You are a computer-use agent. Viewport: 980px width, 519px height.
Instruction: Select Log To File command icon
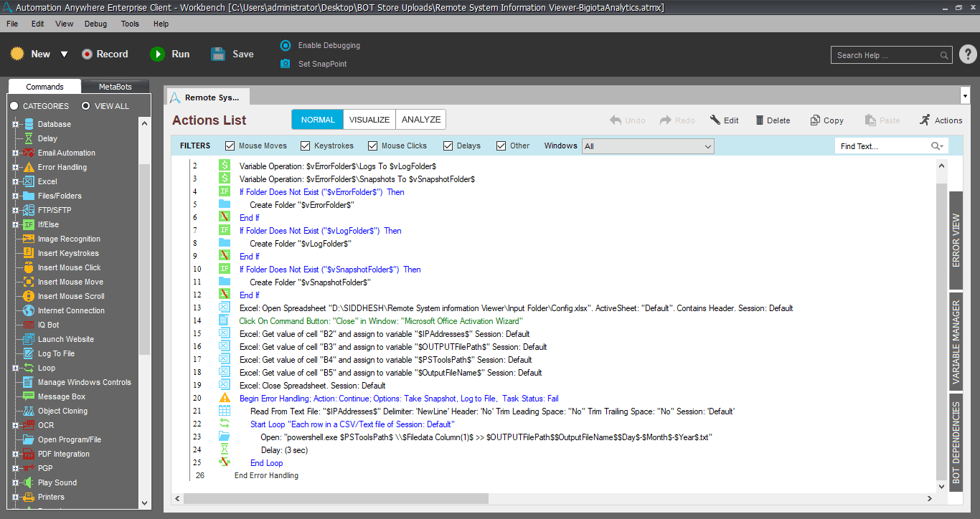(x=29, y=353)
